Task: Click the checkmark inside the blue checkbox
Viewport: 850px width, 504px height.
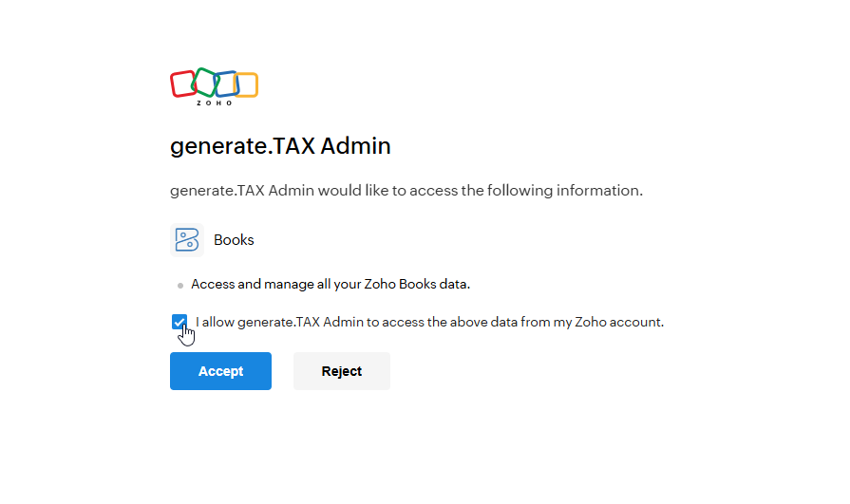Action: coord(179,323)
